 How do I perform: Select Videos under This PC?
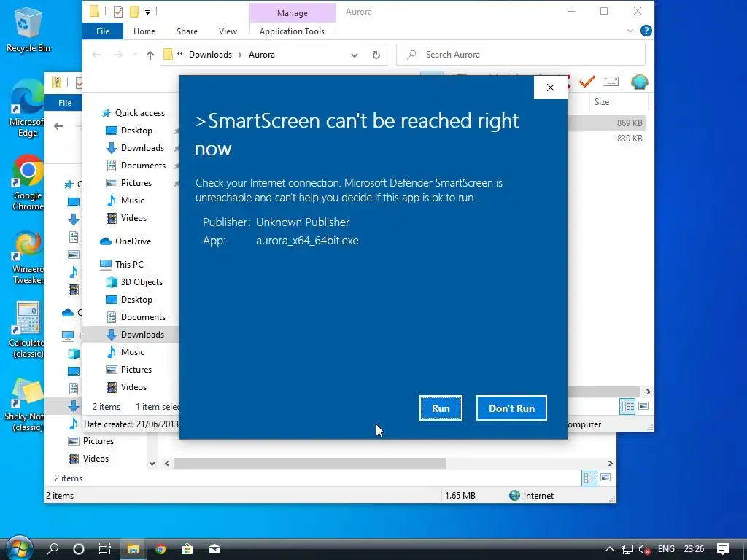[x=126, y=387]
